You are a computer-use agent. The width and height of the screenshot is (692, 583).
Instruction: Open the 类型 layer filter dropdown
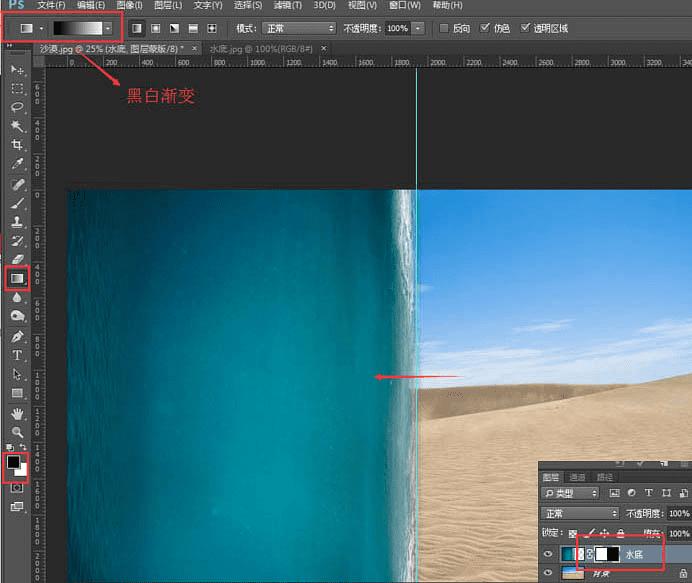[570, 493]
